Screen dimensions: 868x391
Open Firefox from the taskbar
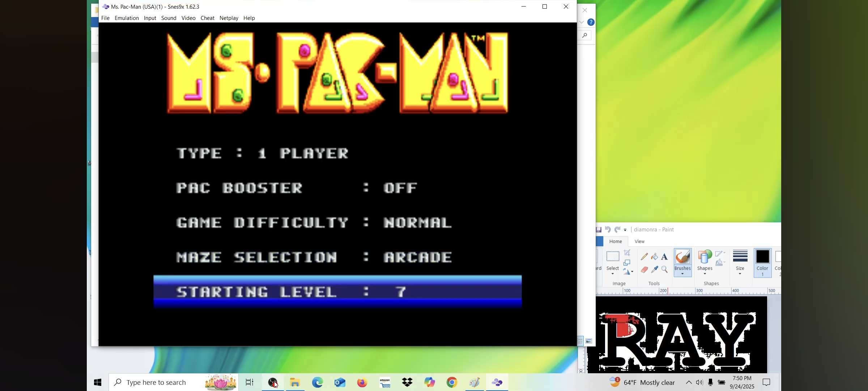tap(362, 382)
